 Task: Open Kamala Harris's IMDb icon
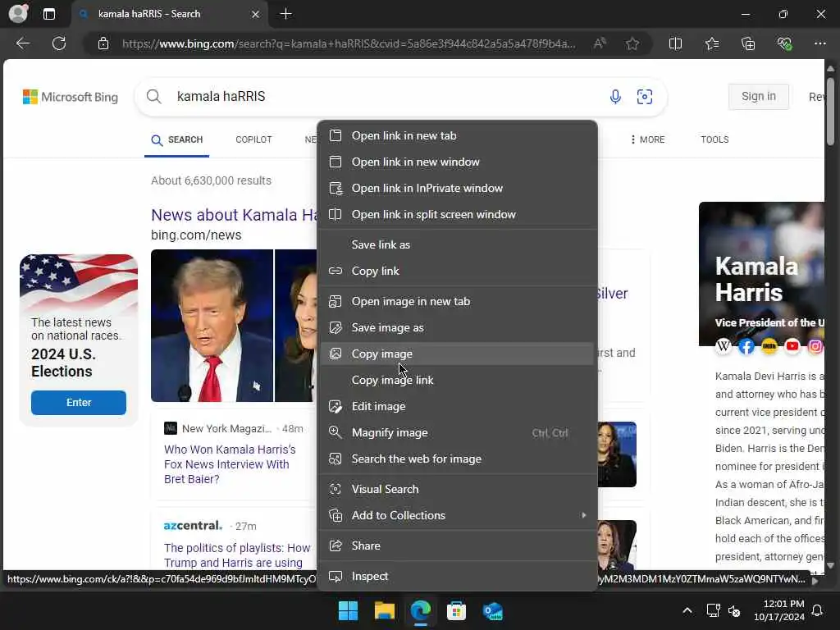pos(769,346)
